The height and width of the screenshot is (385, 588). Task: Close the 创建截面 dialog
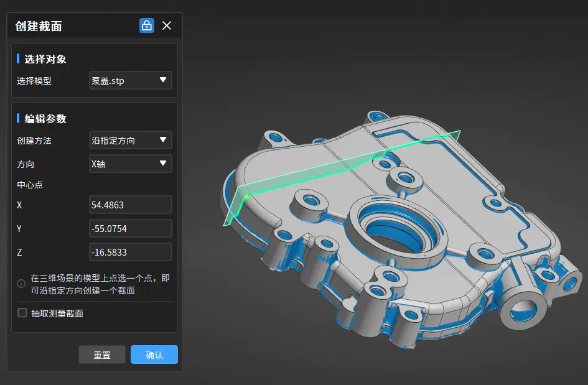(x=167, y=26)
